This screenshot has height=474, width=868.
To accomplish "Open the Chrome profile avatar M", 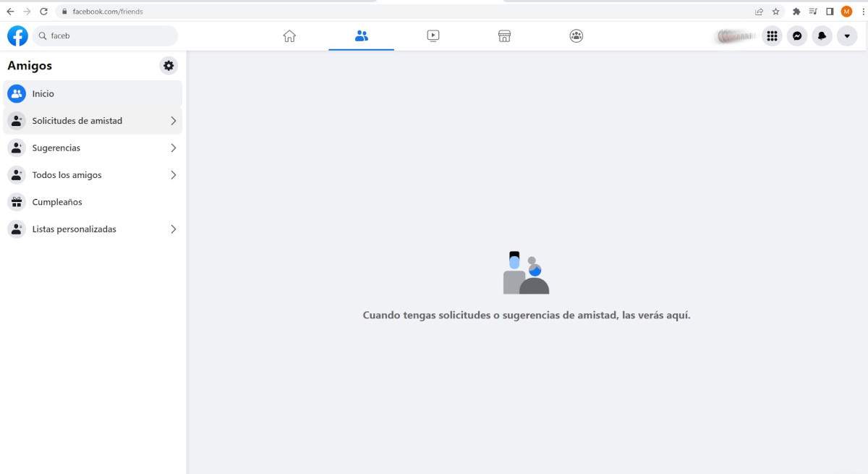I will pyautogui.click(x=846, y=12).
